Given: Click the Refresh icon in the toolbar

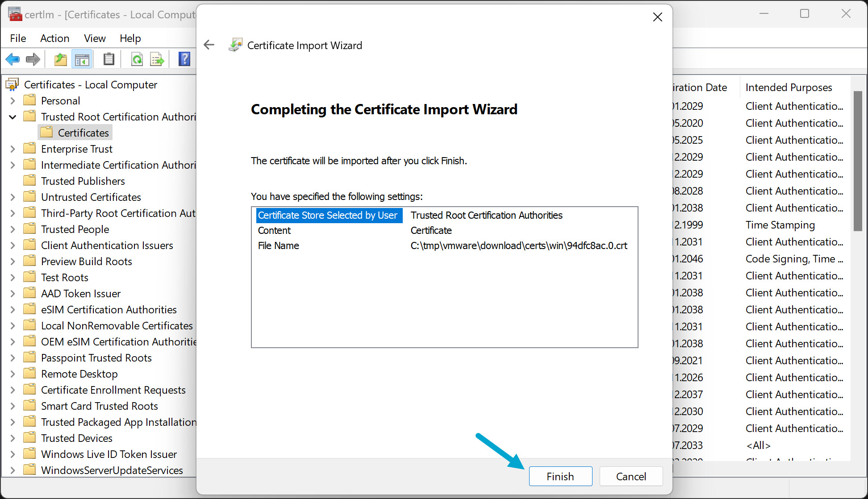Looking at the screenshot, I should point(137,59).
